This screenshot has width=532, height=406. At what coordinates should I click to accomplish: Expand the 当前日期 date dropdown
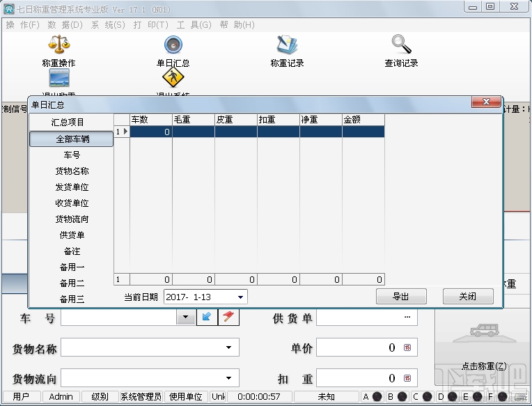click(x=240, y=297)
